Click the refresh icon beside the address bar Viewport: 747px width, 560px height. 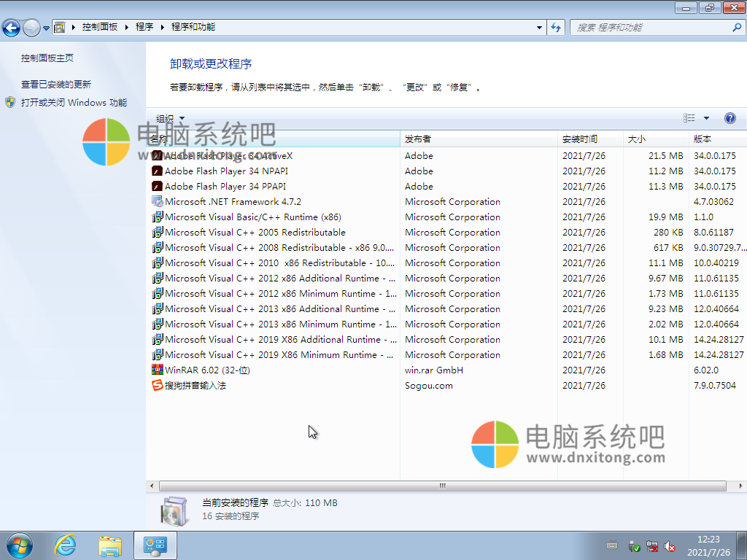pos(555,26)
